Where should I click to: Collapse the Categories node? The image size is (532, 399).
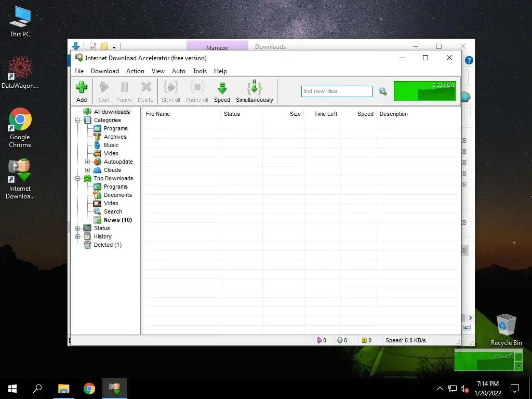click(x=78, y=120)
